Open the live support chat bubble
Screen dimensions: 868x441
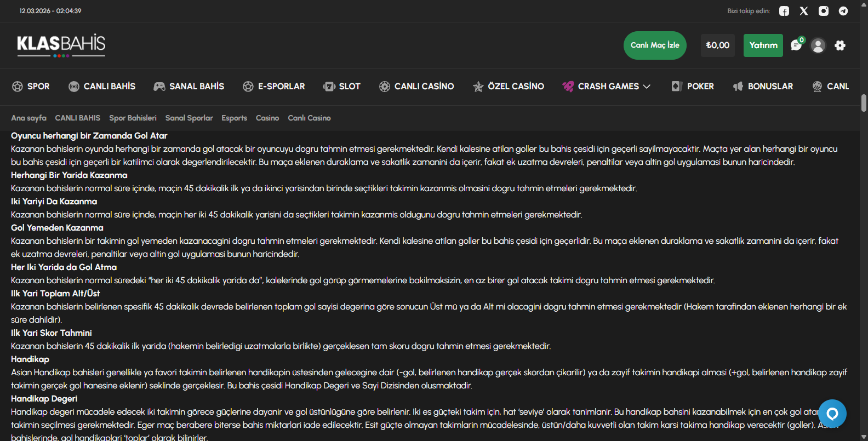point(832,414)
